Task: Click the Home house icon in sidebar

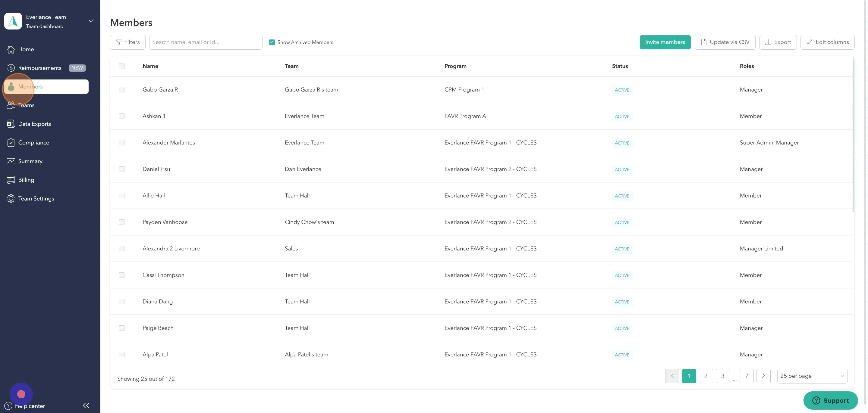Action: click(11, 49)
